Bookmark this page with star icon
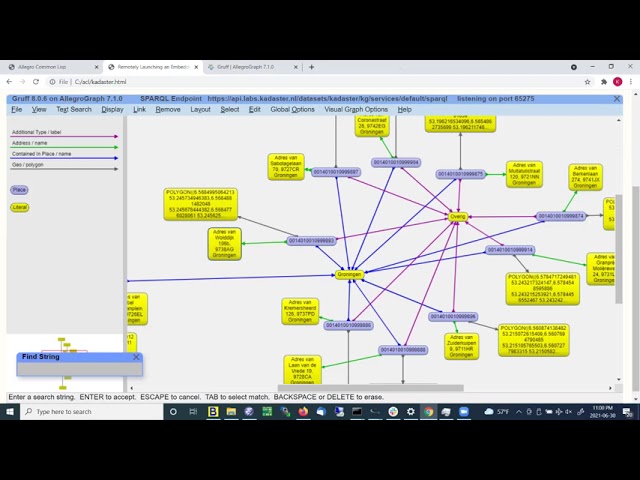This screenshot has width=640, height=480. [587, 82]
